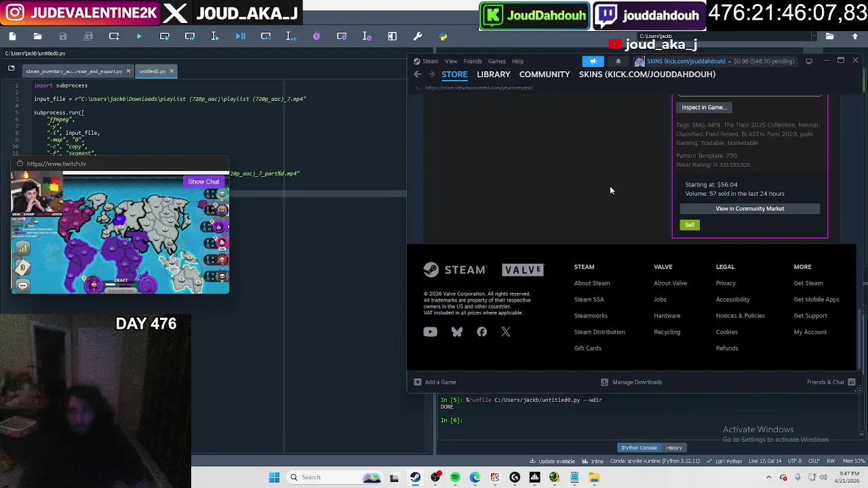The image size is (868, 488).
Task: Profile the current cell icon
Action: (342, 36)
